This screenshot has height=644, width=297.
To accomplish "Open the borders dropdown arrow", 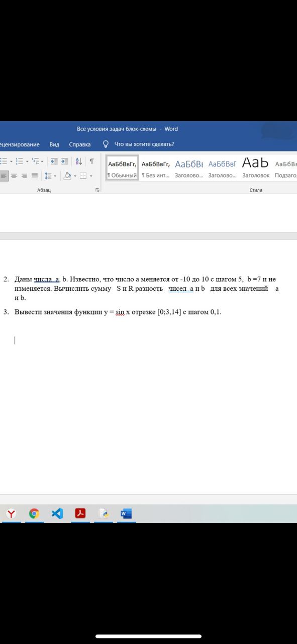I will tap(91, 176).
